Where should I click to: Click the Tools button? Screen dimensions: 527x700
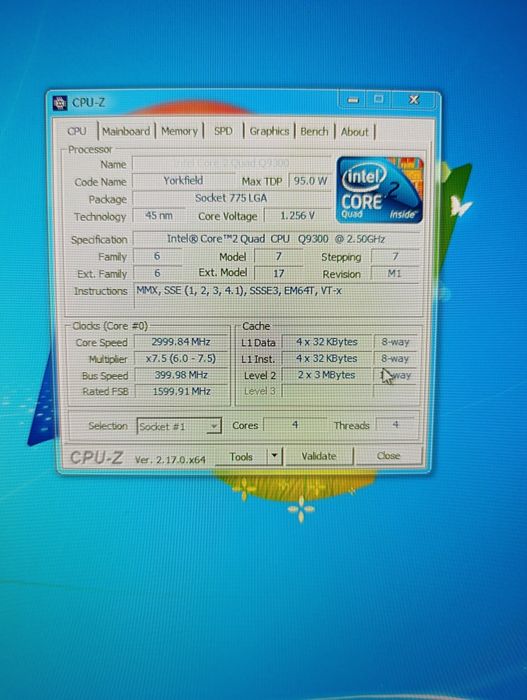tap(241, 457)
